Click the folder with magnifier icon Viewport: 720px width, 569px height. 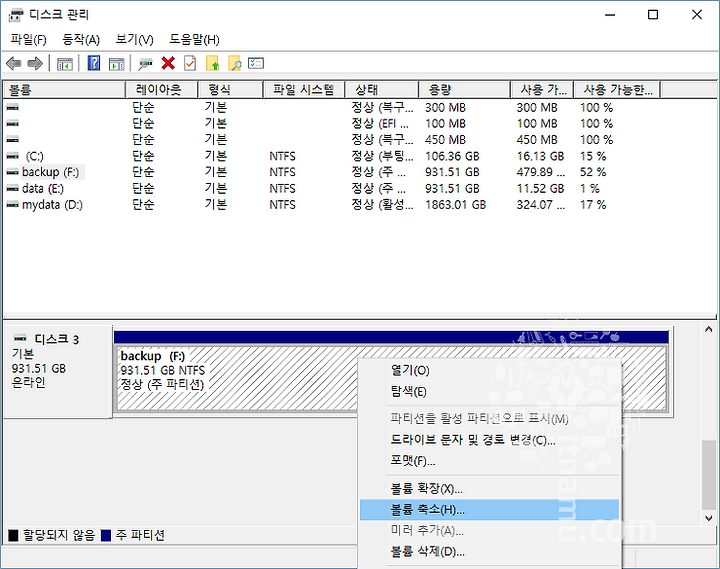(235, 63)
